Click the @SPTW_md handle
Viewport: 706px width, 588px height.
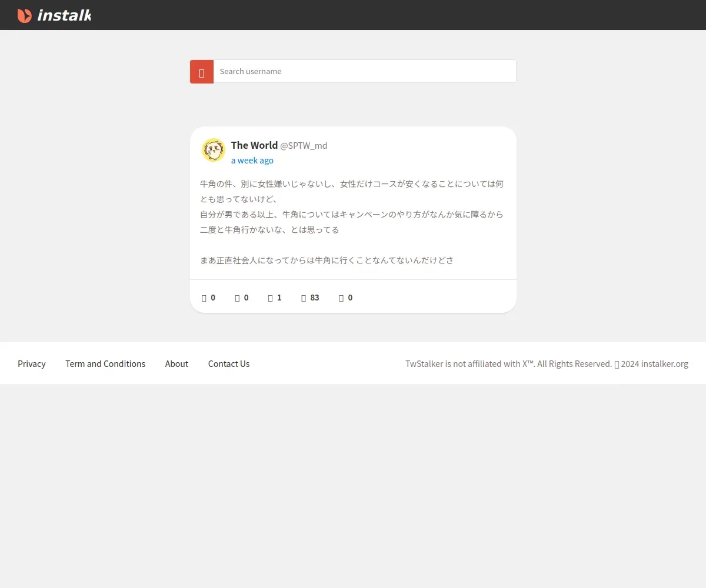coord(304,146)
